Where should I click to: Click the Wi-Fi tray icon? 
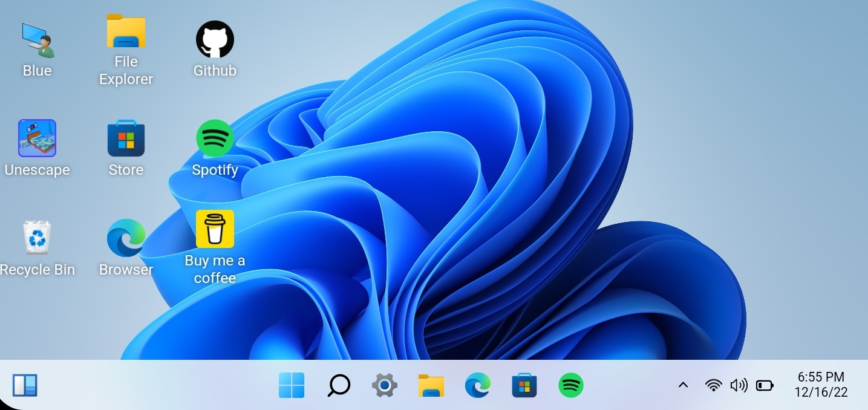(x=714, y=385)
